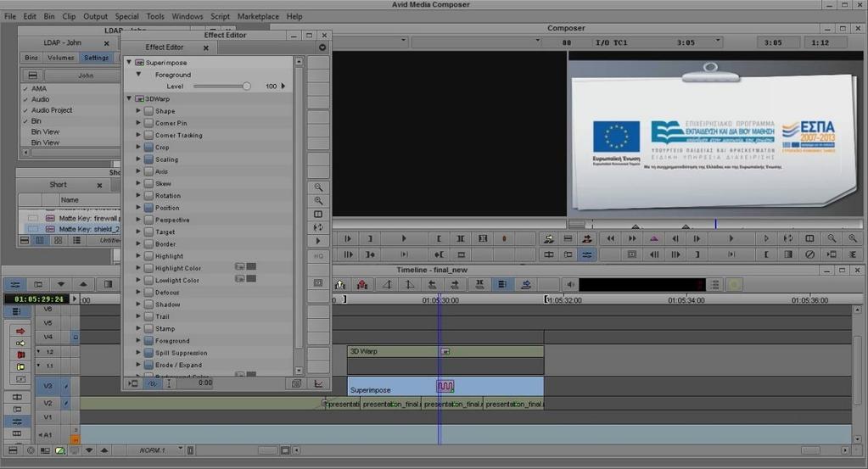Click the red Overwrite Trim tool icon

click(20, 355)
